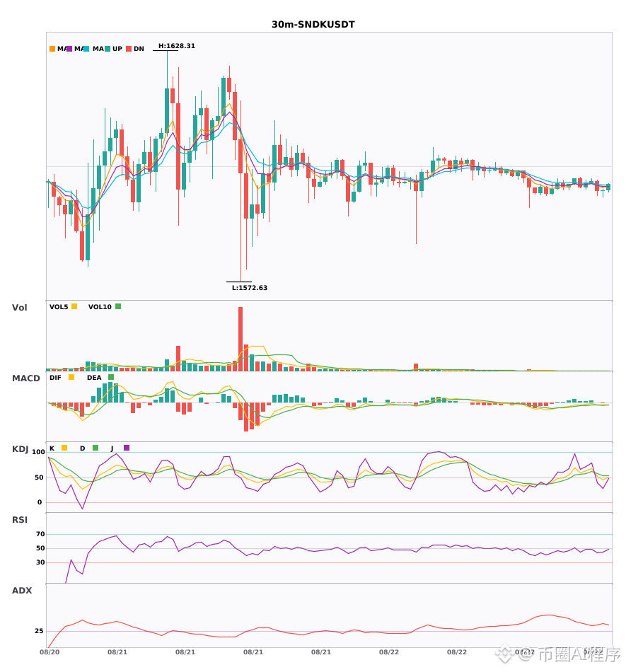Click the green VOL10 legend swatch

pos(118,306)
